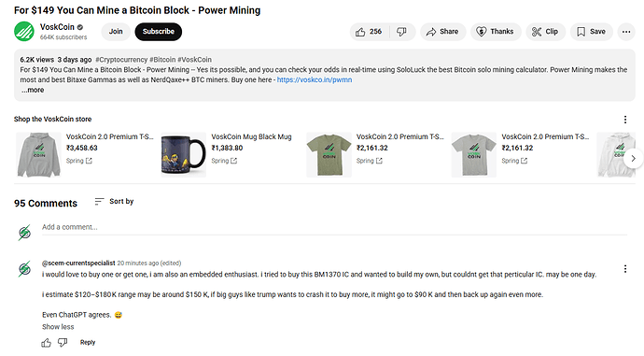Open the VoskCoin channel avatar
The width and height of the screenshot is (644, 356).
tap(24, 31)
